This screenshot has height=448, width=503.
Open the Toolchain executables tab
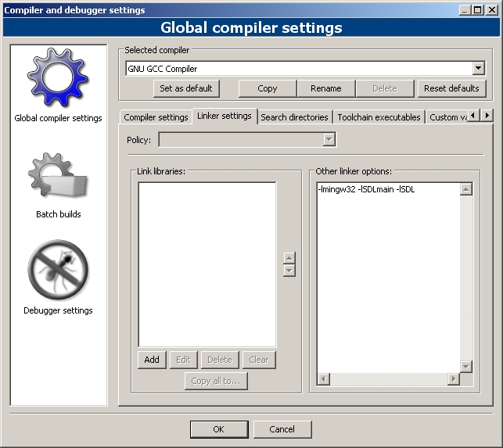click(379, 117)
